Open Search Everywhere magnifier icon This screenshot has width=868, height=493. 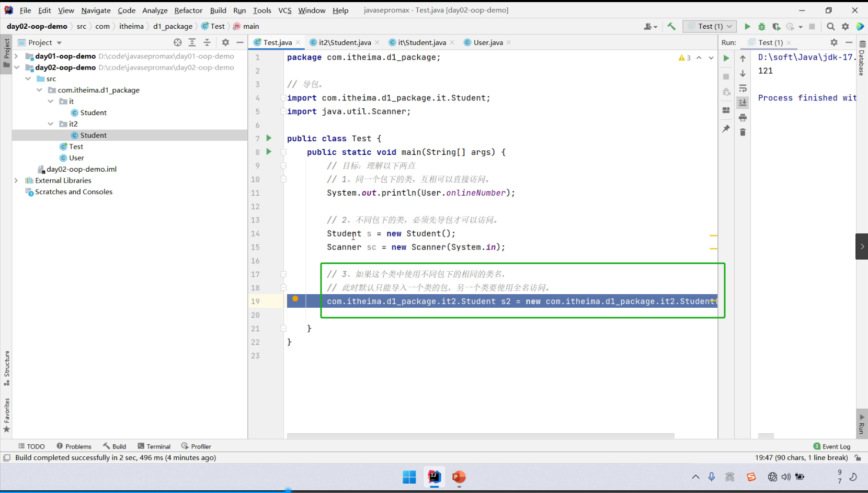[831, 26]
